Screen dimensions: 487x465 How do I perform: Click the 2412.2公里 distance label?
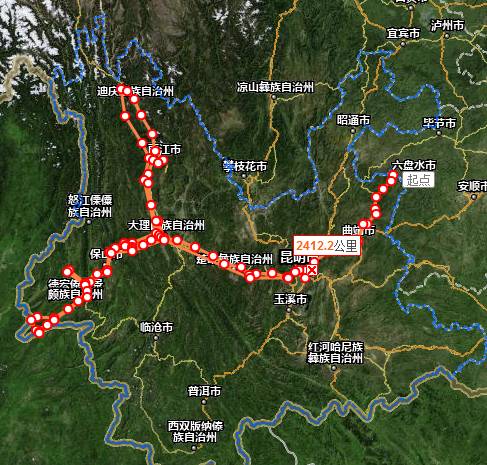327,246
